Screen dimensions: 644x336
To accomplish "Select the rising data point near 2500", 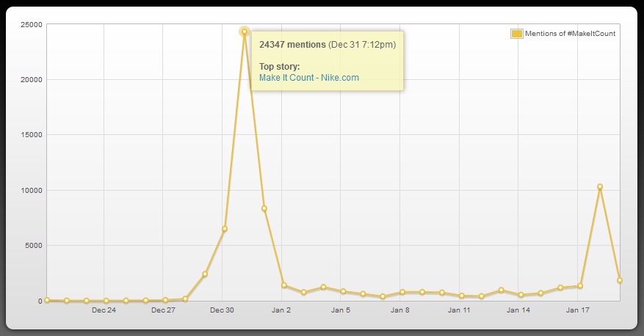I will coord(205,274).
